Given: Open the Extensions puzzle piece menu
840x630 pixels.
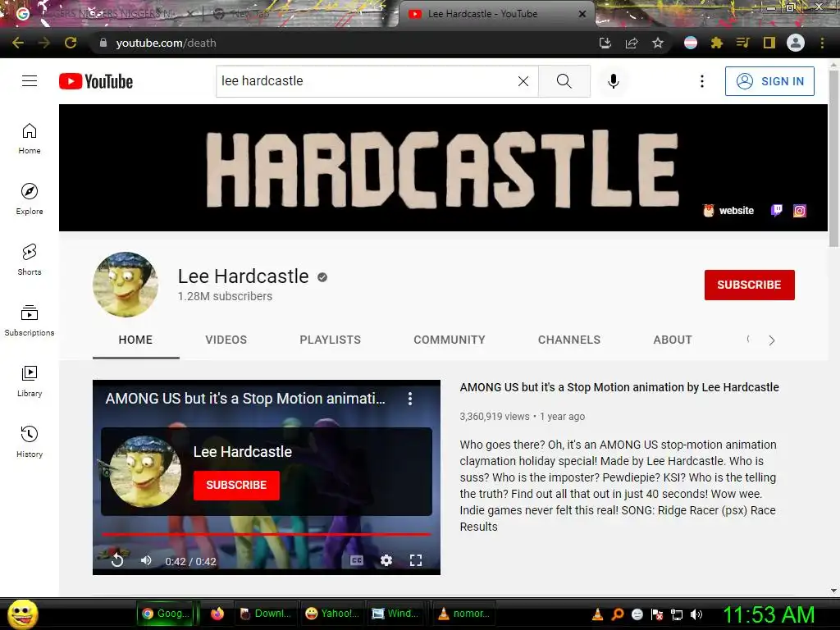Looking at the screenshot, I should point(717,43).
